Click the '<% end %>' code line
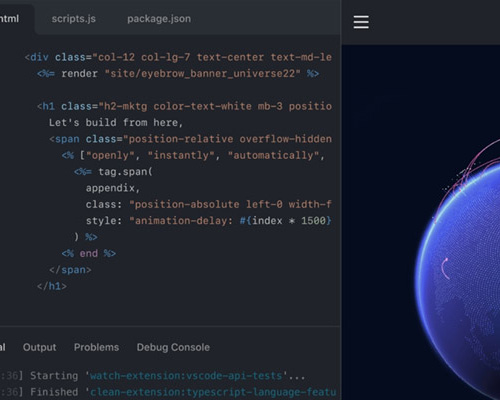 point(89,253)
